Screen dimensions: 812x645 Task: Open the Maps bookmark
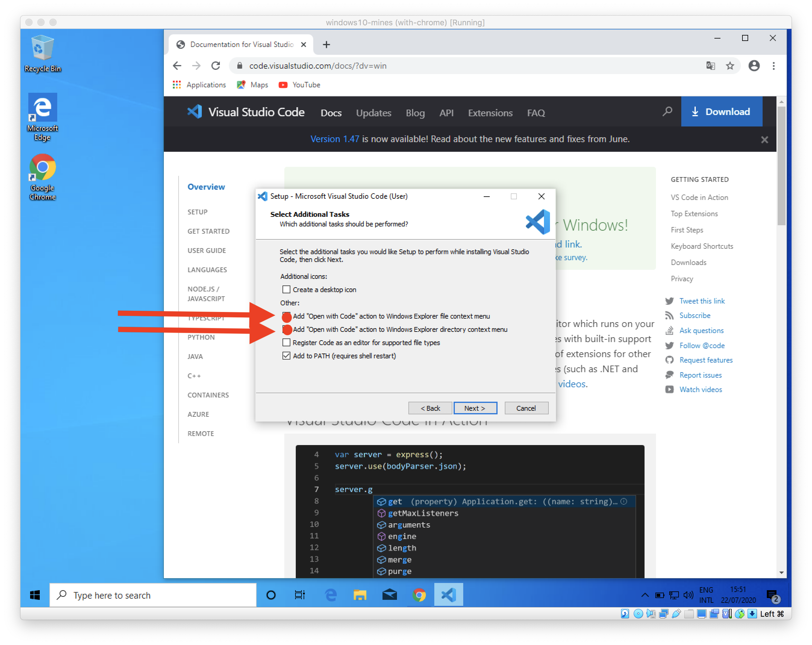(x=253, y=85)
